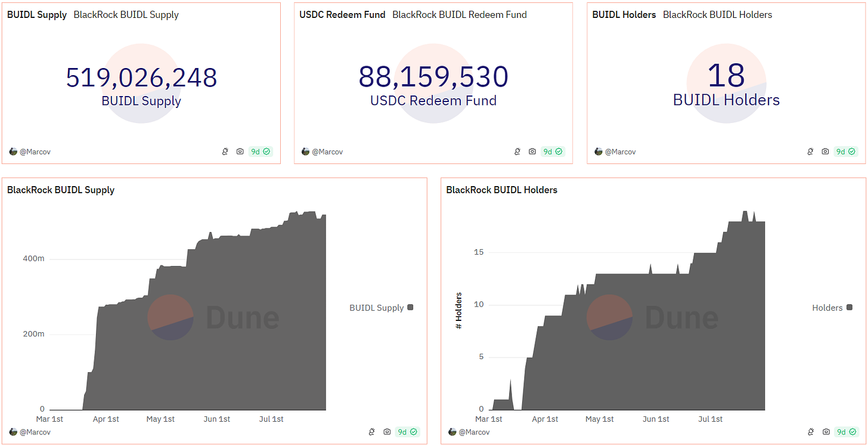Click camera screenshot icon in USDC Redeem Fund panel
868x445 pixels.
pyautogui.click(x=532, y=152)
